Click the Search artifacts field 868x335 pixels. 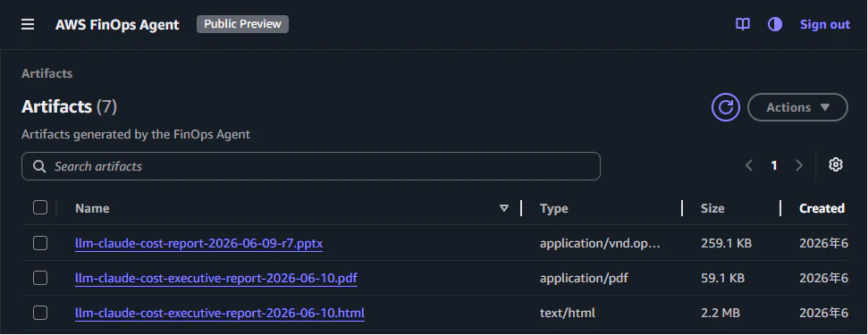click(310, 166)
